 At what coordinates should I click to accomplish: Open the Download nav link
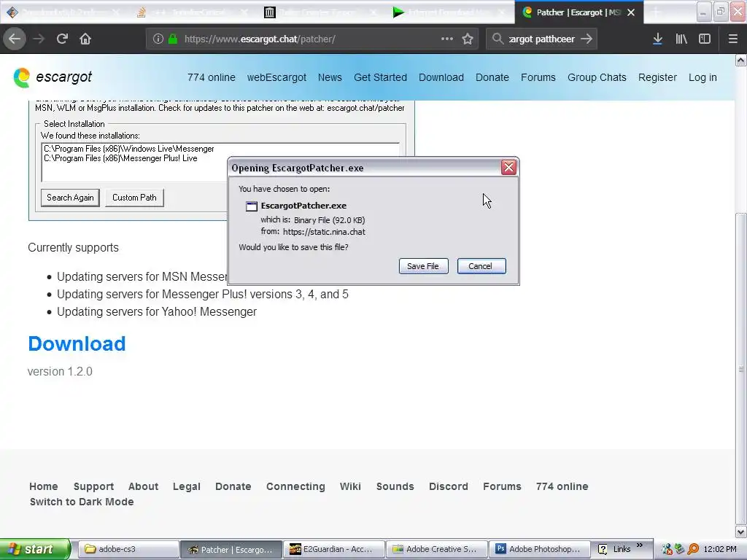441,77
